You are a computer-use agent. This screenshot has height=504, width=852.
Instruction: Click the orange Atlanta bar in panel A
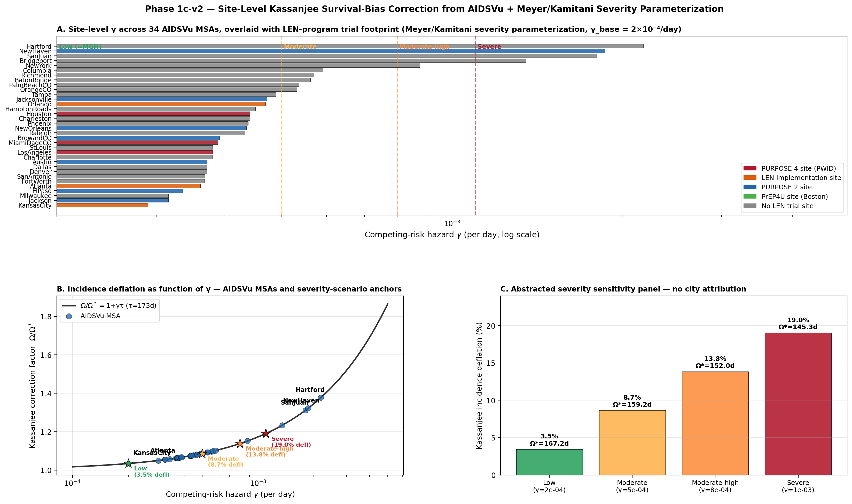tap(128, 186)
